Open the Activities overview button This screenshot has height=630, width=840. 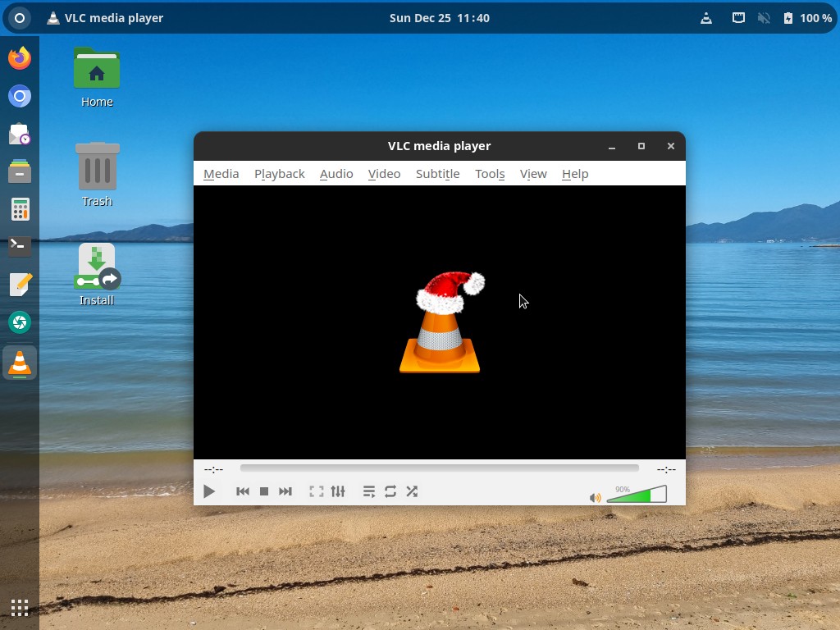click(x=20, y=18)
